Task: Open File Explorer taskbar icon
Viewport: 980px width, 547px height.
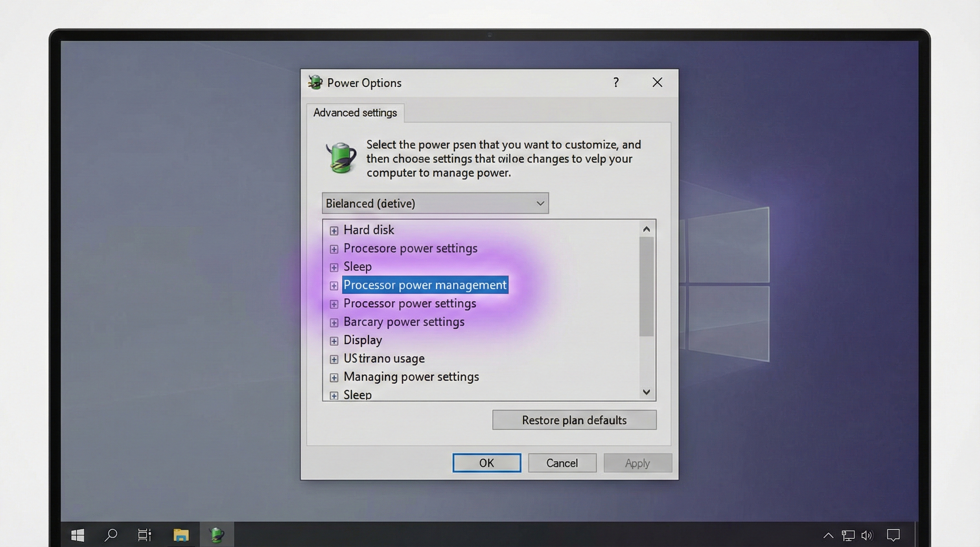Action: point(181,535)
